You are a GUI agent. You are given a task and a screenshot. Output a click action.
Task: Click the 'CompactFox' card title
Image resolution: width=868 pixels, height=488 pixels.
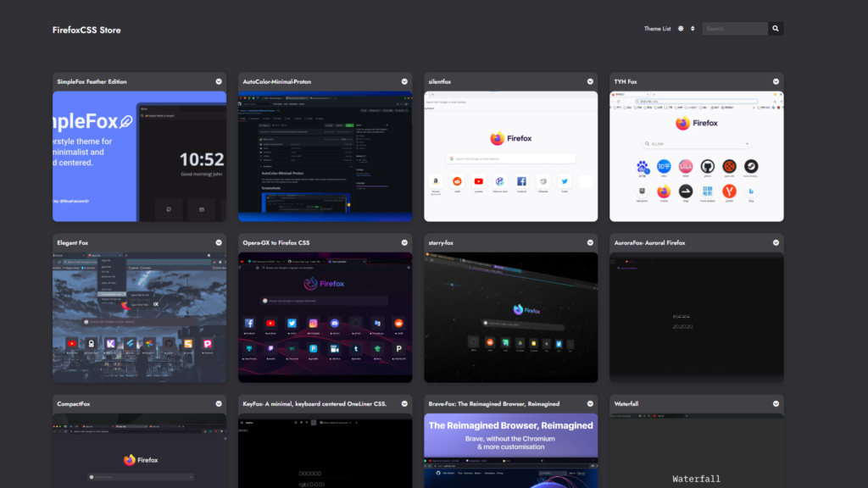click(74, 404)
